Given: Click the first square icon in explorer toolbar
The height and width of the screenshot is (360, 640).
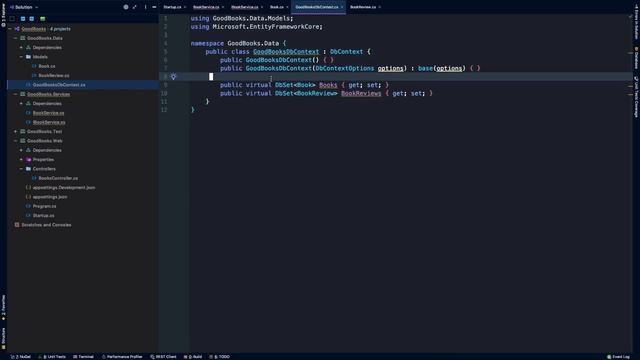Looking at the screenshot, I should [12, 18].
